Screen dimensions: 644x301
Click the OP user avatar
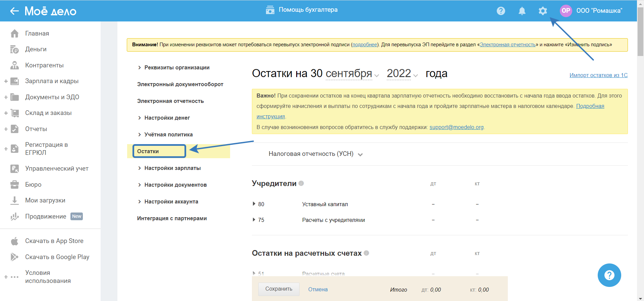coord(566,11)
